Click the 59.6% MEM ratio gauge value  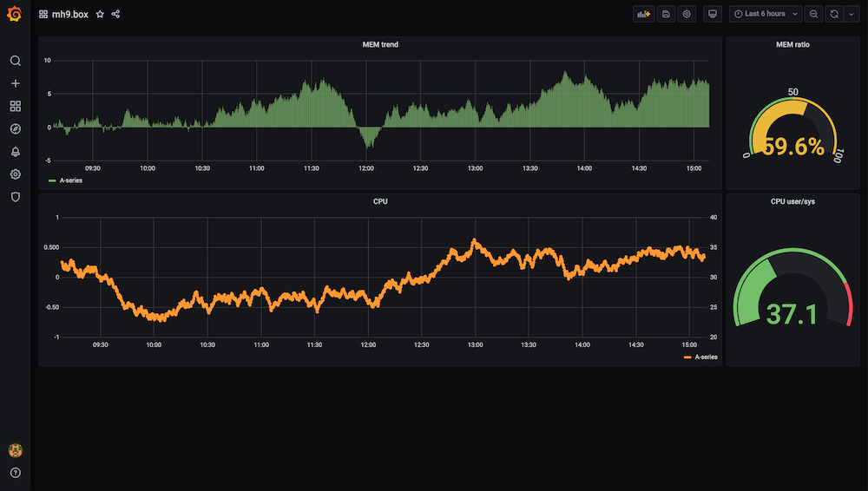point(793,147)
